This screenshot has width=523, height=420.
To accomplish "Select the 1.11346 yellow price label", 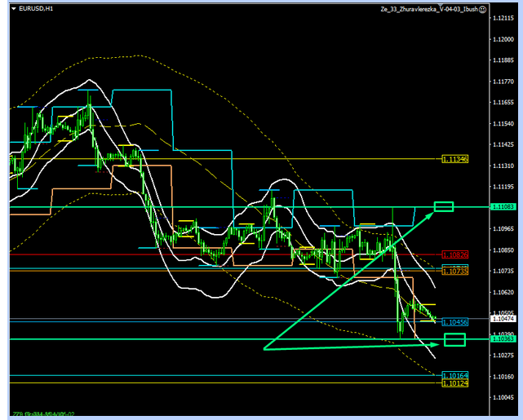I will (454, 159).
